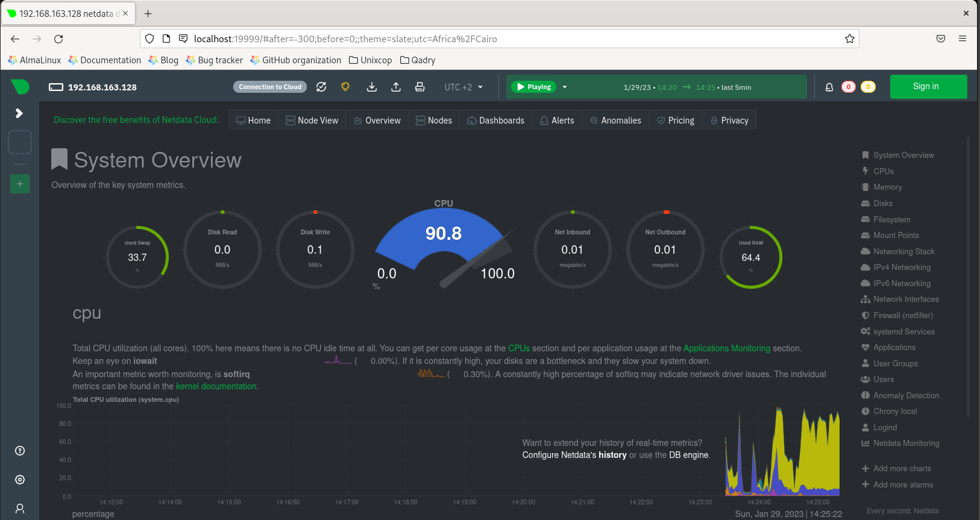
Task: Open the Pricing tab
Action: click(676, 120)
